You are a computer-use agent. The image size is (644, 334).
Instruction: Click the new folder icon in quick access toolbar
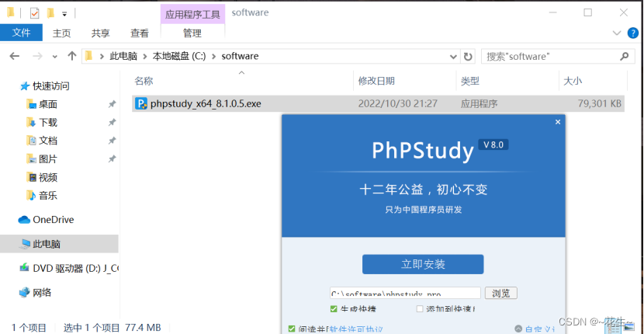point(50,13)
